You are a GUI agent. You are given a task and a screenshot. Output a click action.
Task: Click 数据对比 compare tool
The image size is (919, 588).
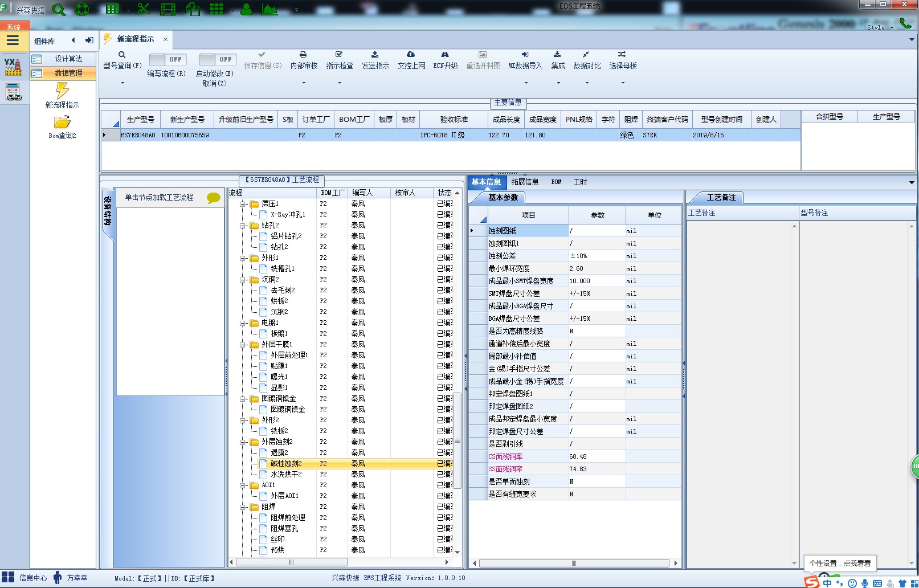tap(587, 60)
